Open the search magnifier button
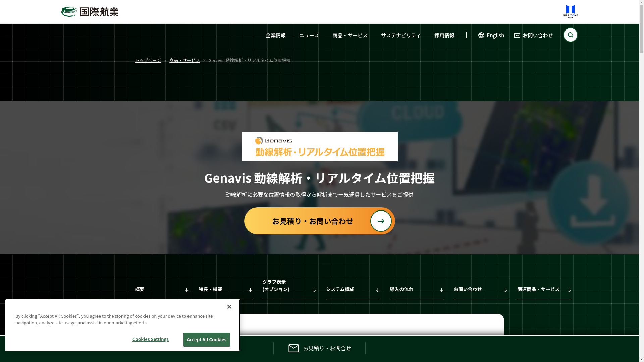 570,35
